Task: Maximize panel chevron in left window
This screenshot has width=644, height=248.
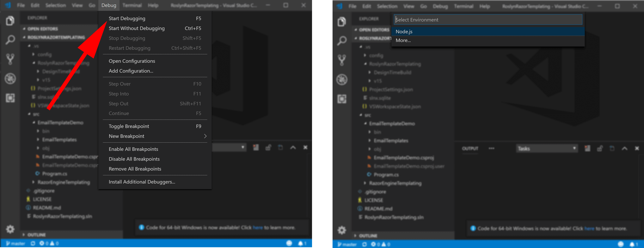Action: tap(293, 148)
